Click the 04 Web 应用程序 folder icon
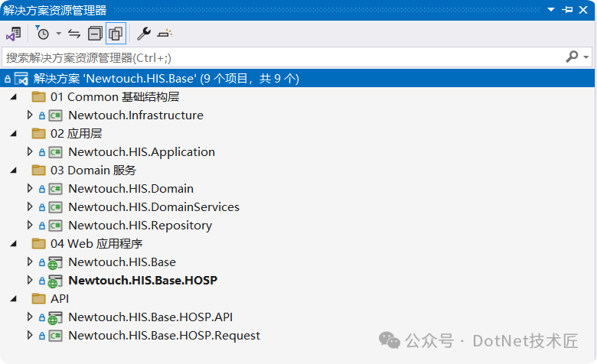597x364 pixels. coord(38,243)
